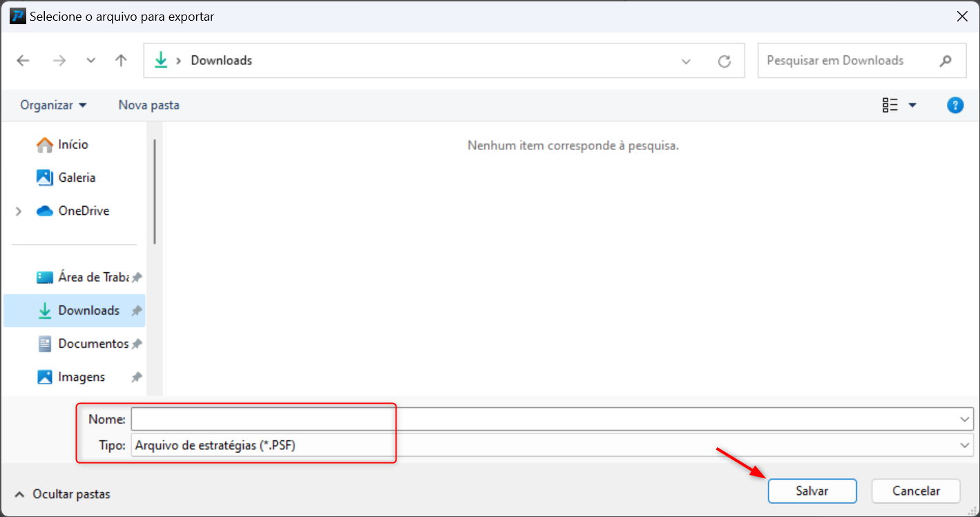Screen dimensions: 980x517
Task: Create a folder via Nova pasta
Action: [x=148, y=104]
